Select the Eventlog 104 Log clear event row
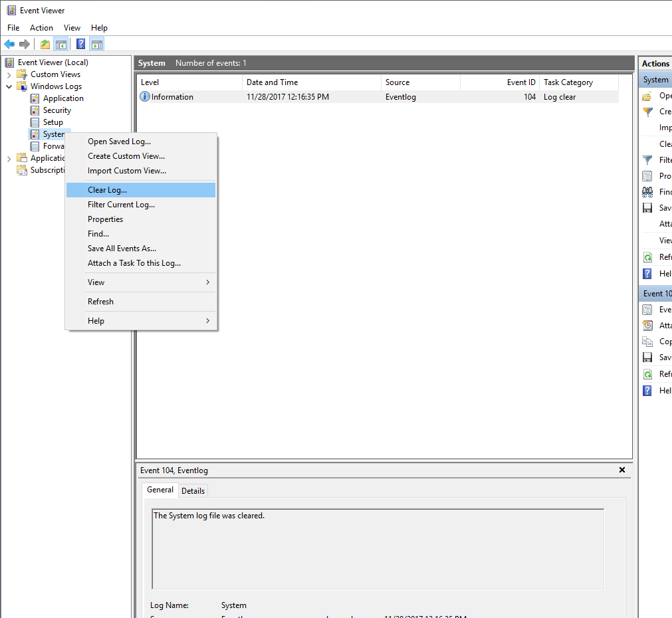Image resolution: width=672 pixels, height=618 pixels. coord(379,97)
